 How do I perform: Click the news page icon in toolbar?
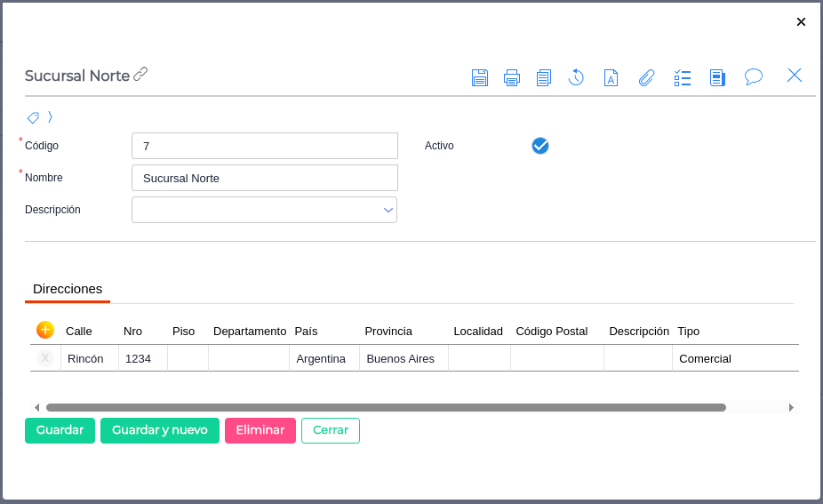click(717, 77)
